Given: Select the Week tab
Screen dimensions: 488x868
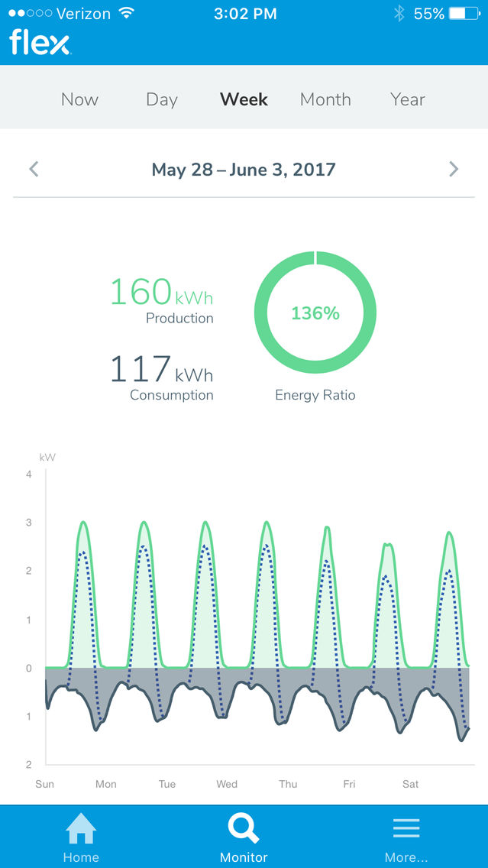Looking at the screenshot, I should click(244, 99).
